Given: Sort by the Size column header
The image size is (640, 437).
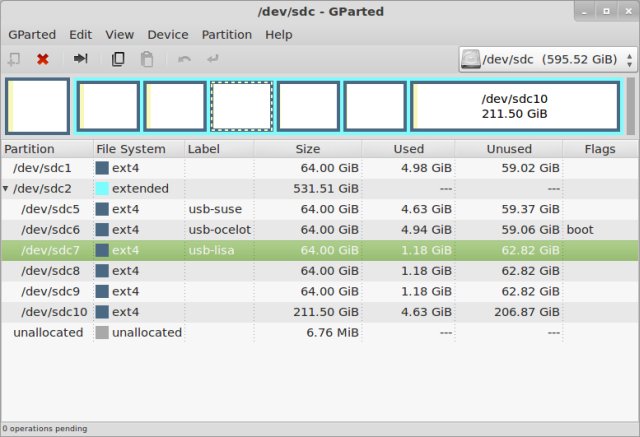Looking at the screenshot, I should pos(307,149).
